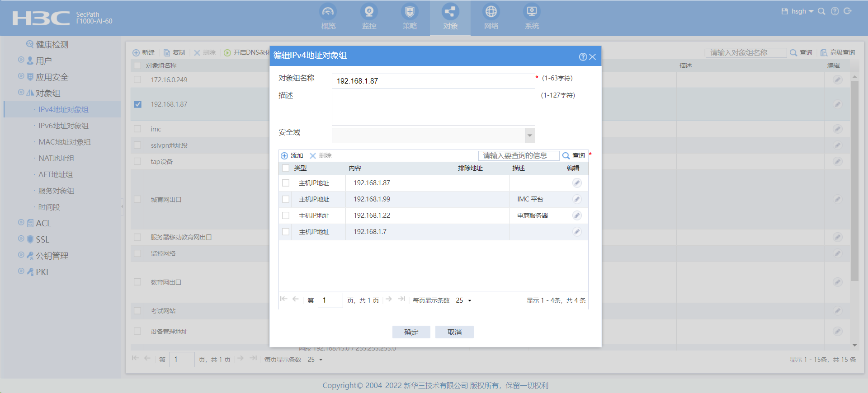Click the save configuration disk icon

pyautogui.click(x=784, y=11)
